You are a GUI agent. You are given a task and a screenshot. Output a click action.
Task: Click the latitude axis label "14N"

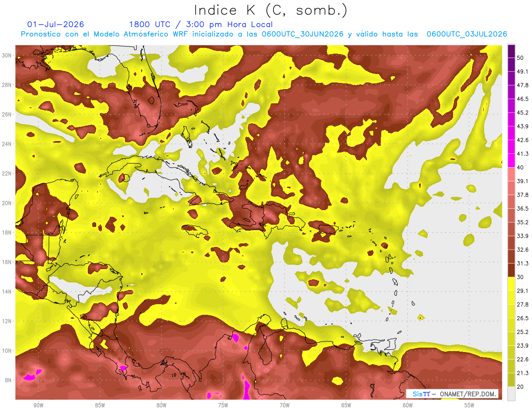point(7,292)
